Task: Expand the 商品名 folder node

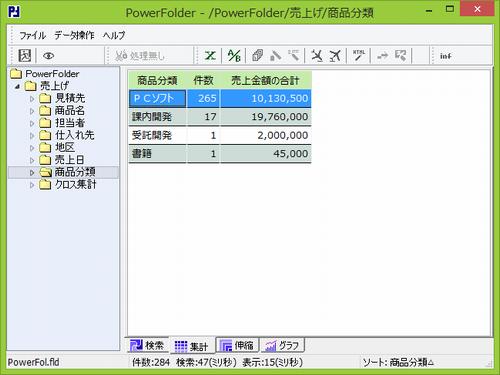Action: point(32,111)
